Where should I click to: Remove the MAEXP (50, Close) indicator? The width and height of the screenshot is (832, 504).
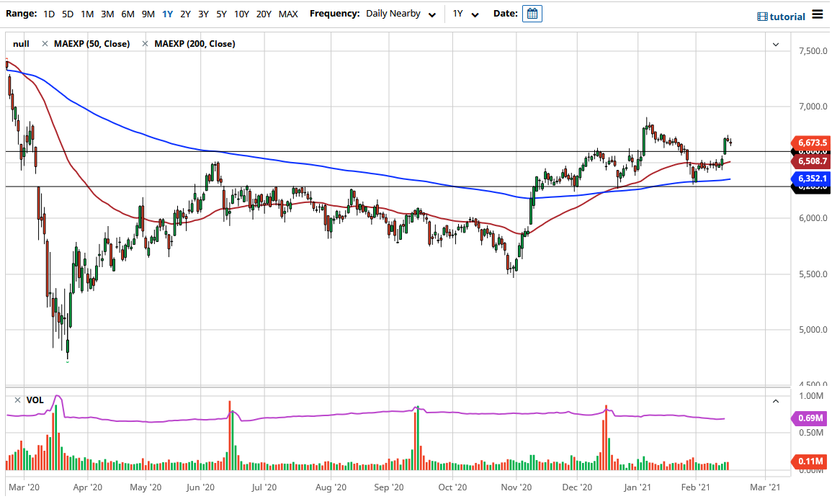coord(45,43)
